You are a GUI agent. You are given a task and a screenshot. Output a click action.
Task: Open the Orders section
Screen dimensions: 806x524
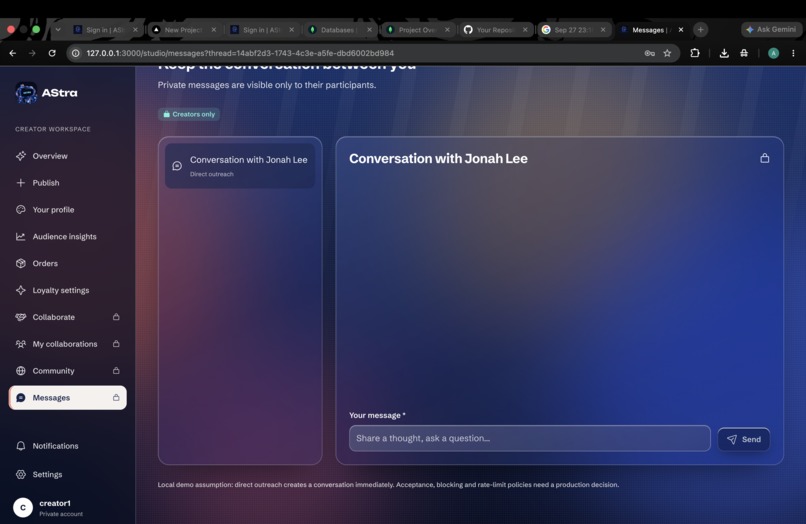[45, 263]
